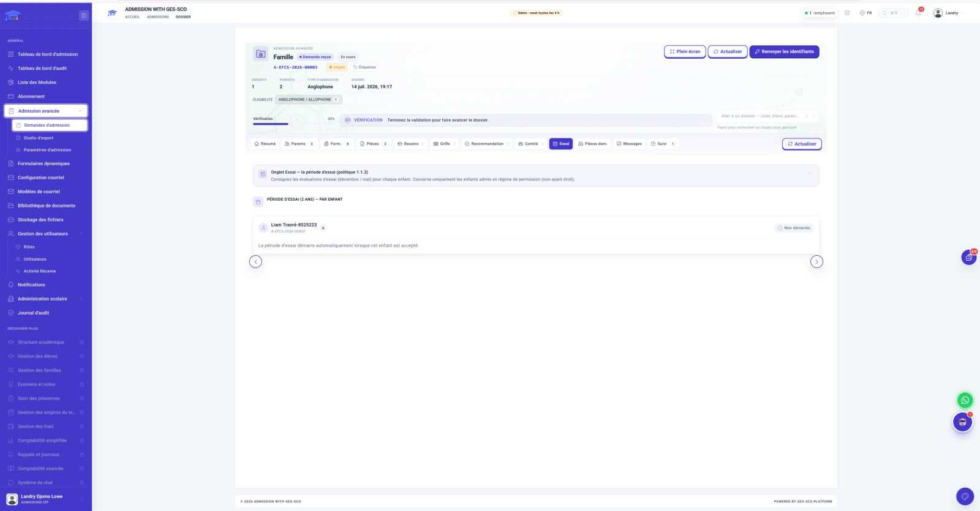
Task: Open the Aller à un dossier dropdown
Action: tap(768, 116)
